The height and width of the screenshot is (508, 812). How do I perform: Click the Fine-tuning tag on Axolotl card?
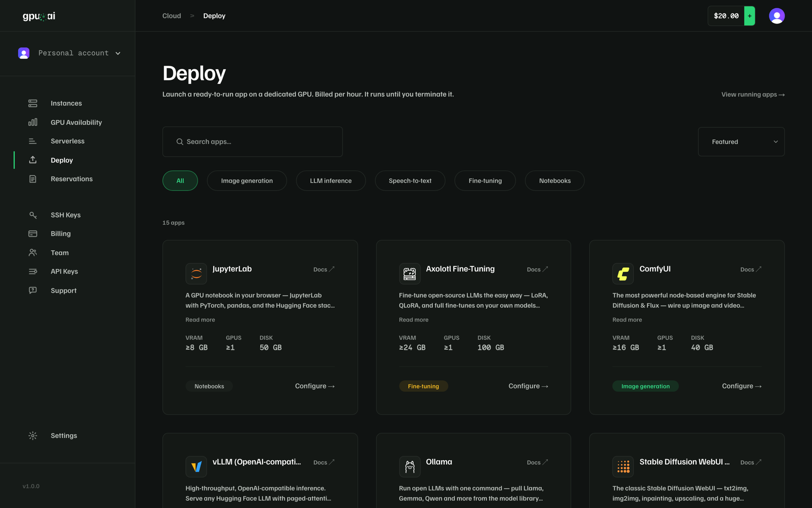423,386
